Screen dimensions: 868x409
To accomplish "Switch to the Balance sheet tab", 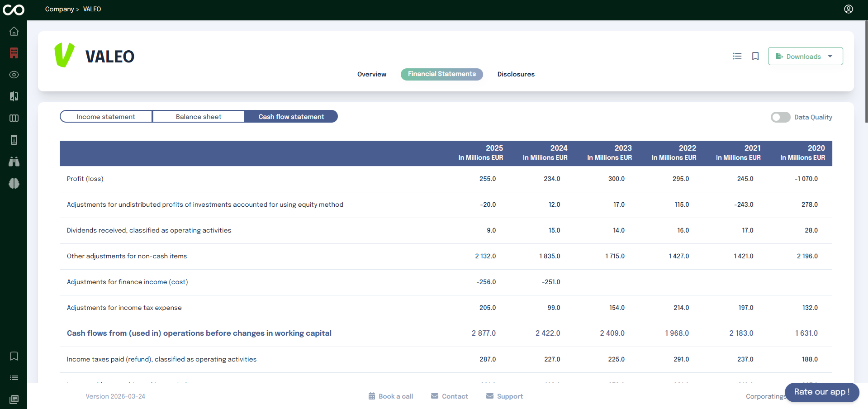I will [x=199, y=117].
